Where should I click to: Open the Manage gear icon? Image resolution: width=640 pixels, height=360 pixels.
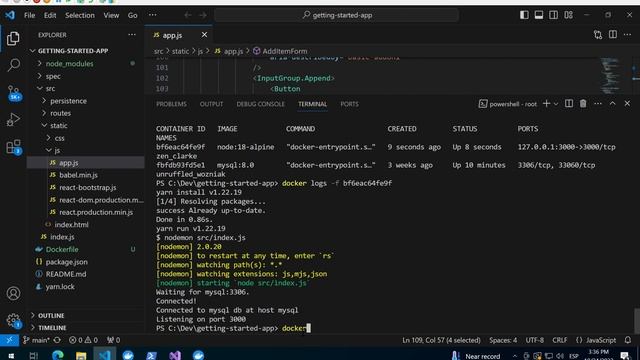pos(13,320)
